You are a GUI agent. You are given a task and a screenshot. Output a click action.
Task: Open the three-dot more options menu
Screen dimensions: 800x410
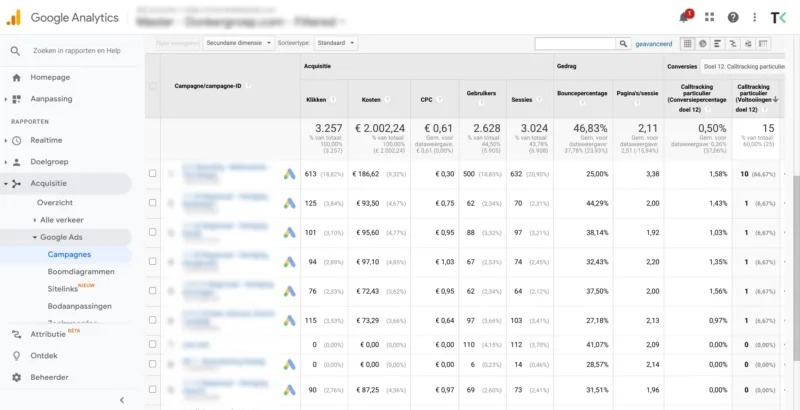755,17
